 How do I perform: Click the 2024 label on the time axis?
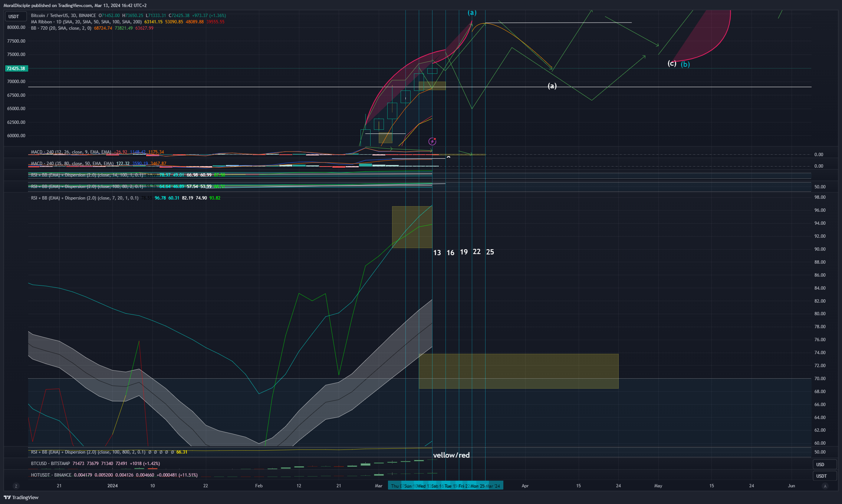coord(112,486)
